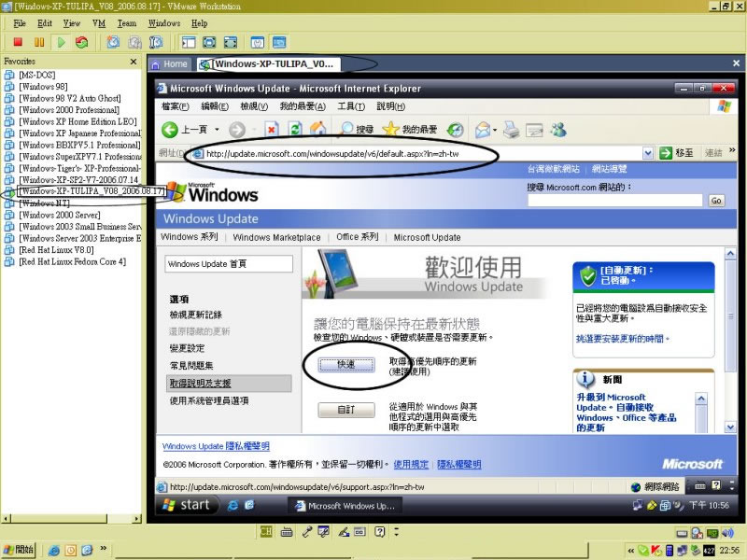Viewport: 747px width, 560px height.
Task: Open the 變更設定 link in sidebar
Action: (x=188, y=348)
